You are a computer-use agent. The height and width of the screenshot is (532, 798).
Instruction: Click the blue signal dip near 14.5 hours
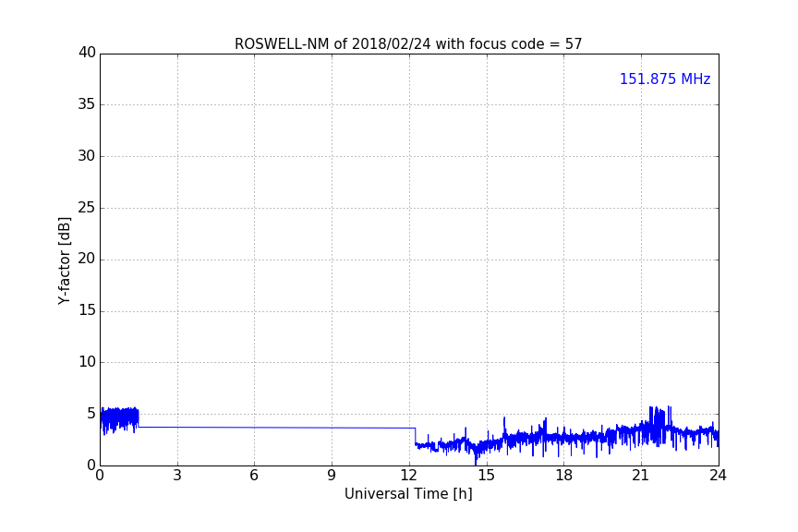(476, 453)
